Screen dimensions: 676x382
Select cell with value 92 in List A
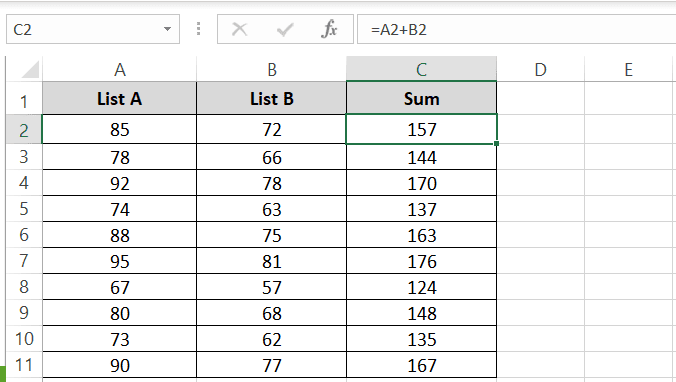point(119,183)
